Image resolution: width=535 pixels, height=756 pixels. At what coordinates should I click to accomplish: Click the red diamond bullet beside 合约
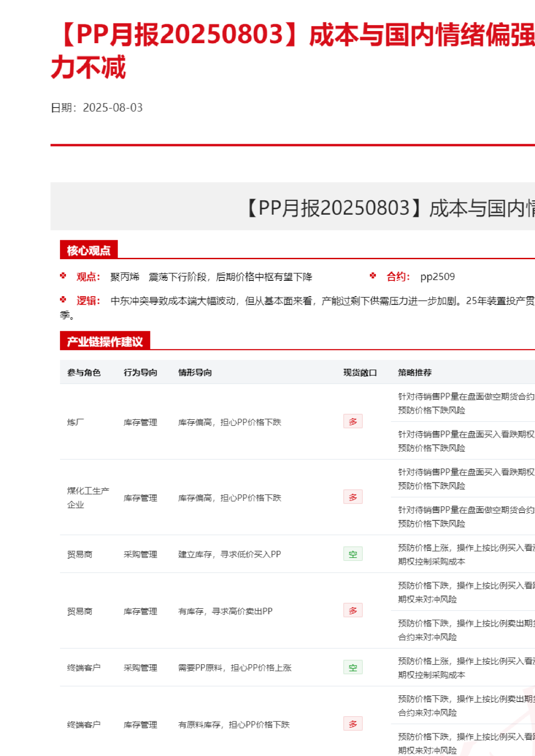[373, 276]
